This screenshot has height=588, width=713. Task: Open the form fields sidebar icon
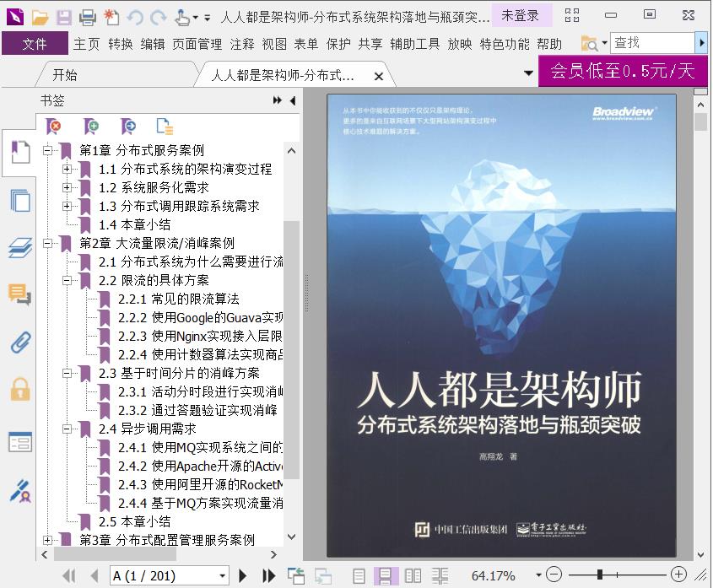[x=20, y=441]
